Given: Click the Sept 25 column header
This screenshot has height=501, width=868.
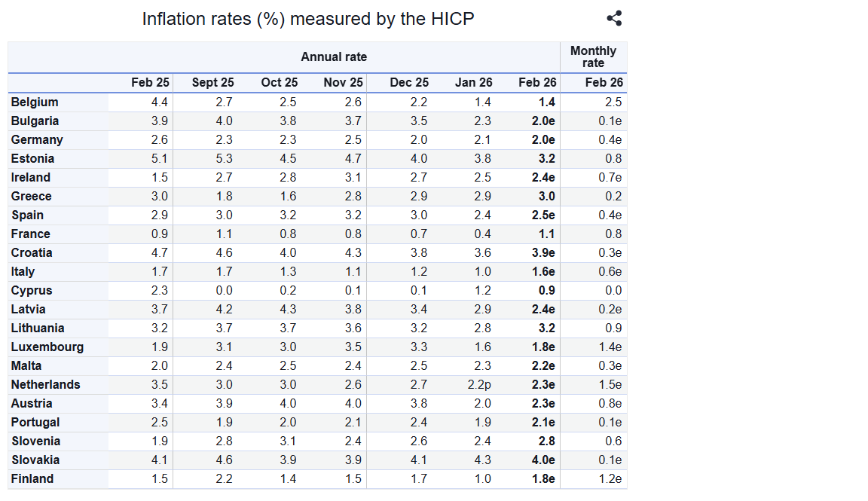Looking at the screenshot, I should tap(212, 83).
